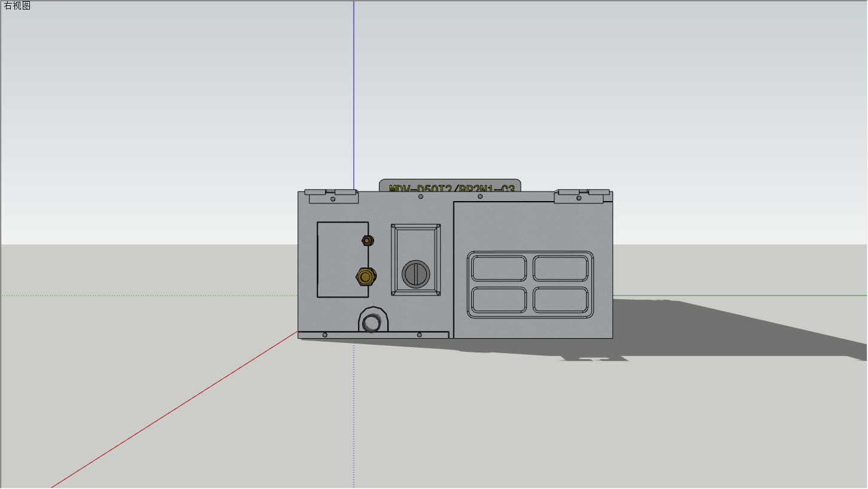Screen dimensions: 868x489
Task: Click the upper-right vent slot
Action: click(x=560, y=268)
